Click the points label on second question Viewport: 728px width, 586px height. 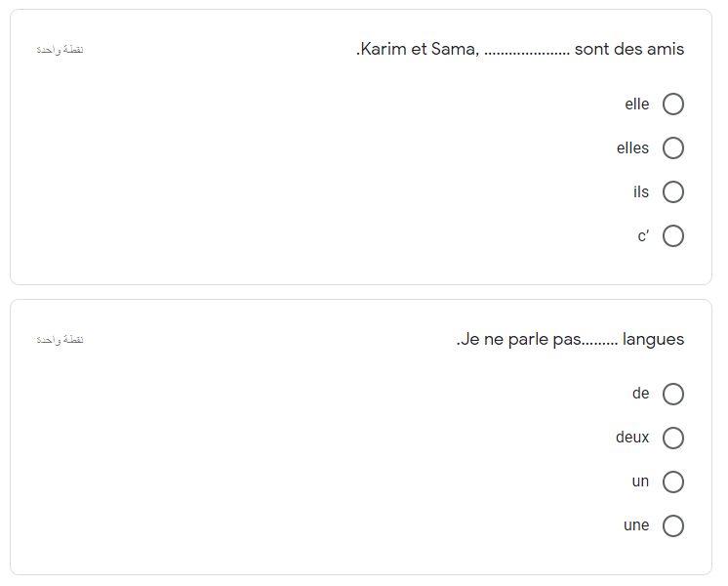pyautogui.click(x=60, y=340)
